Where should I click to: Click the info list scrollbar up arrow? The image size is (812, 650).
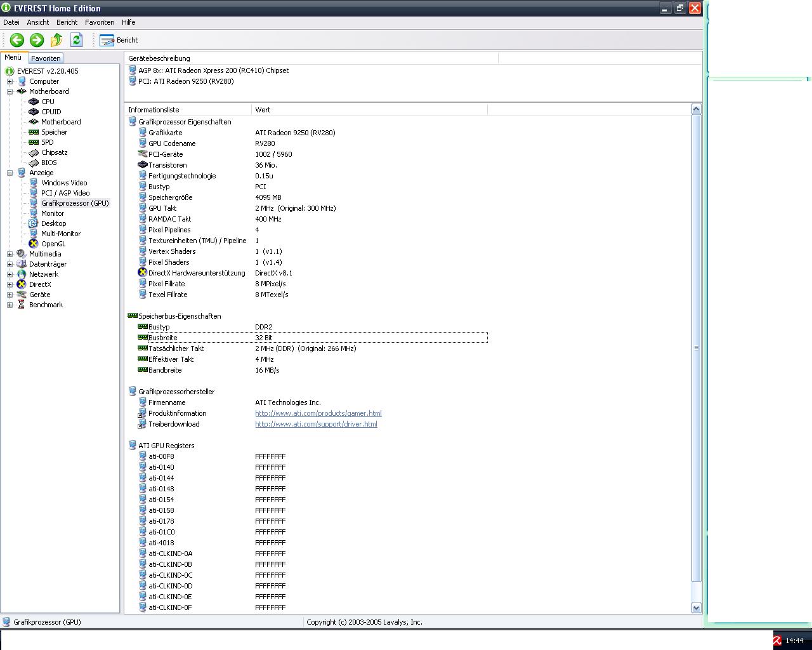click(x=696, y=109)
